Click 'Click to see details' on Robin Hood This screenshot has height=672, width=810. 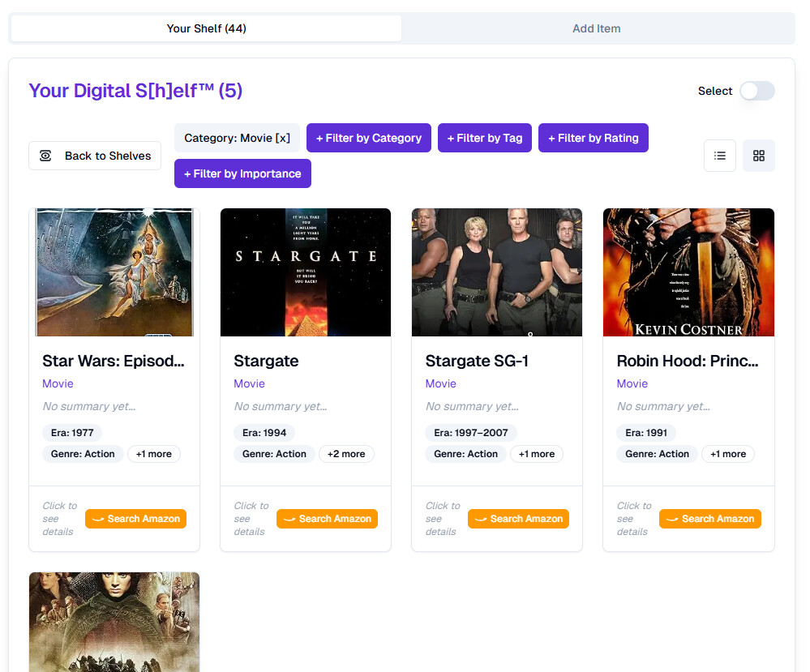coord(634,519)
